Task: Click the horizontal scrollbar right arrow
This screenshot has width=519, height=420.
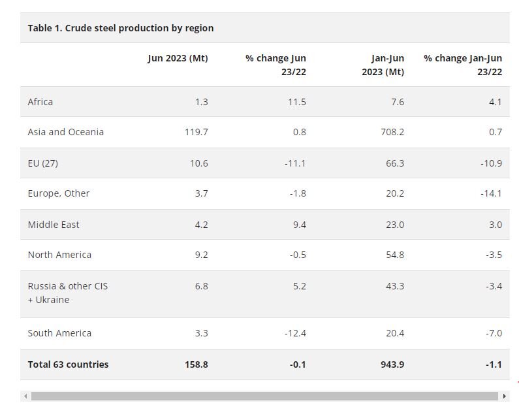Action: pyautogui.click(x=505, y=396)
